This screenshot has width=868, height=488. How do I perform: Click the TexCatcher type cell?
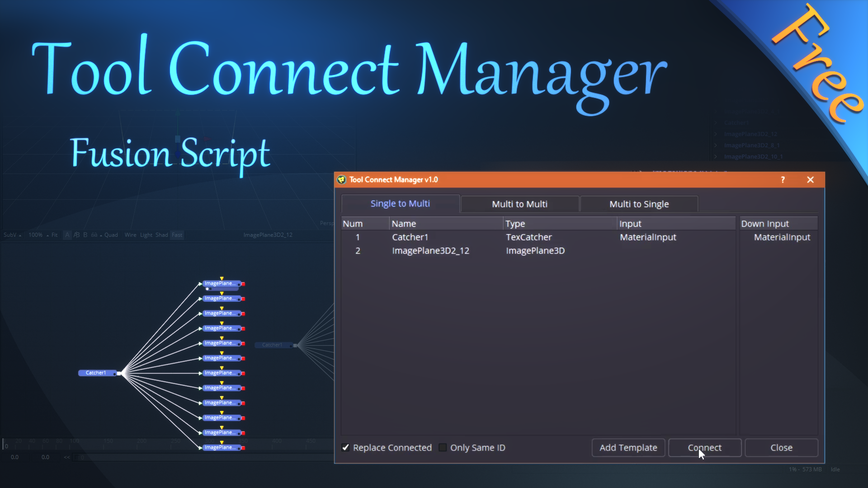pos(529,237)
